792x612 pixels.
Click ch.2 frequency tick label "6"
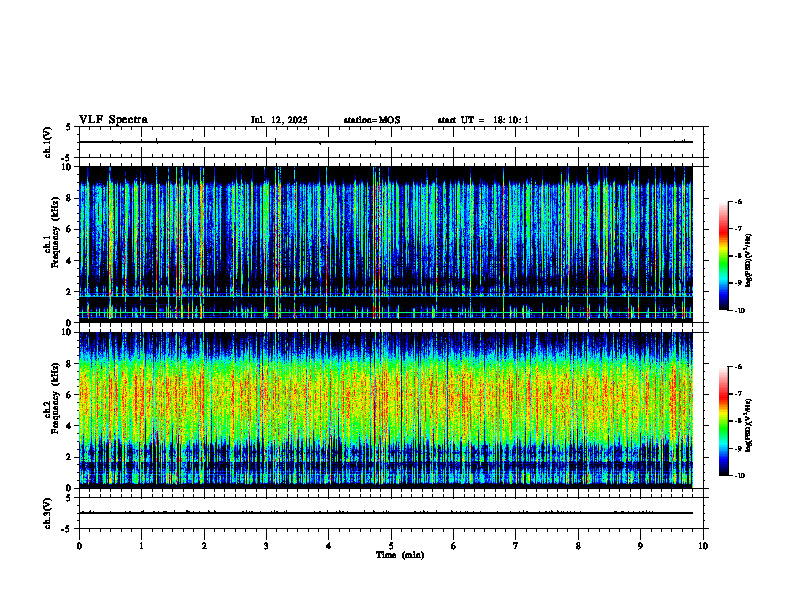71,395
